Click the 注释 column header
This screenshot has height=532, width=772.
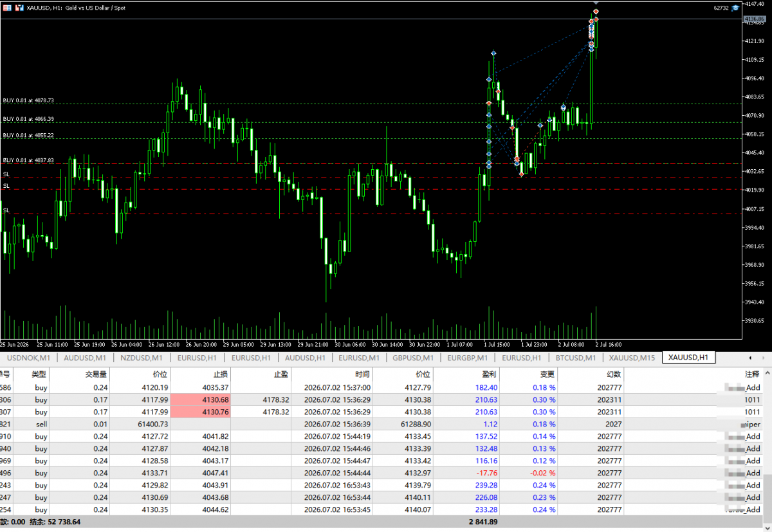coord(751,374)
